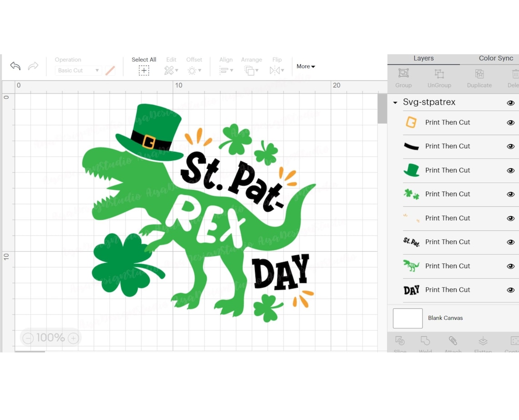Click the operation color swatch beside Basic Cut
Screen dimensions: 519x420
(x=110, y=71)
